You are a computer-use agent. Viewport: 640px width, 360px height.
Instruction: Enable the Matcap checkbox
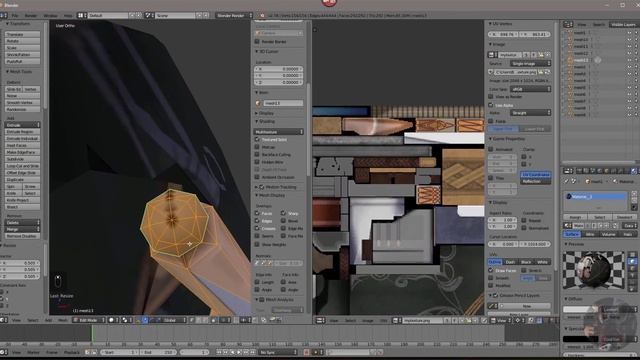(x=257, y=147)
